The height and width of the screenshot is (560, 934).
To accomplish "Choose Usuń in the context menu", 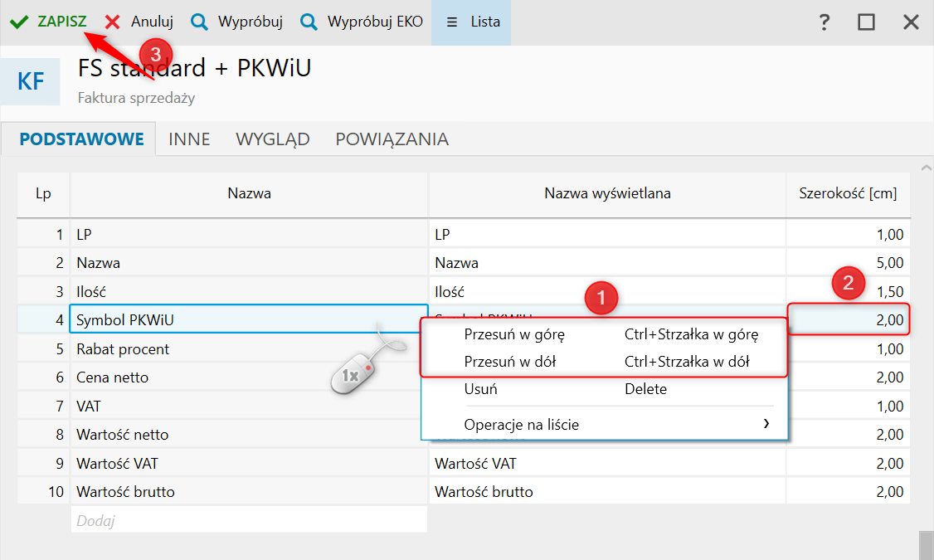I will click(481, 389).
